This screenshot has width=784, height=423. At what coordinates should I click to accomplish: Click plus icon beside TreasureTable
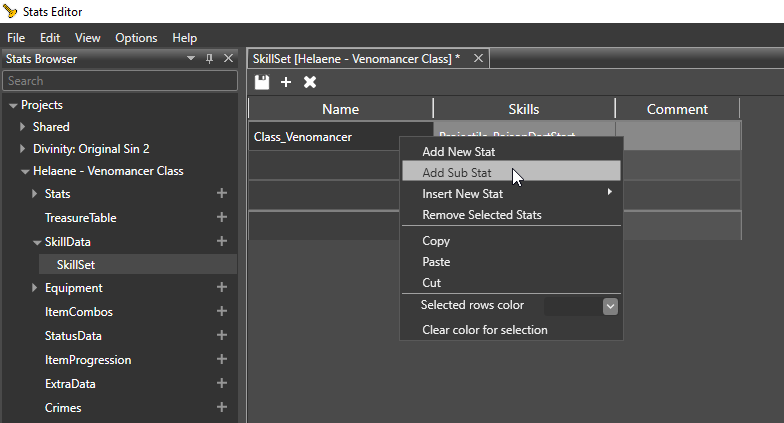222,218
